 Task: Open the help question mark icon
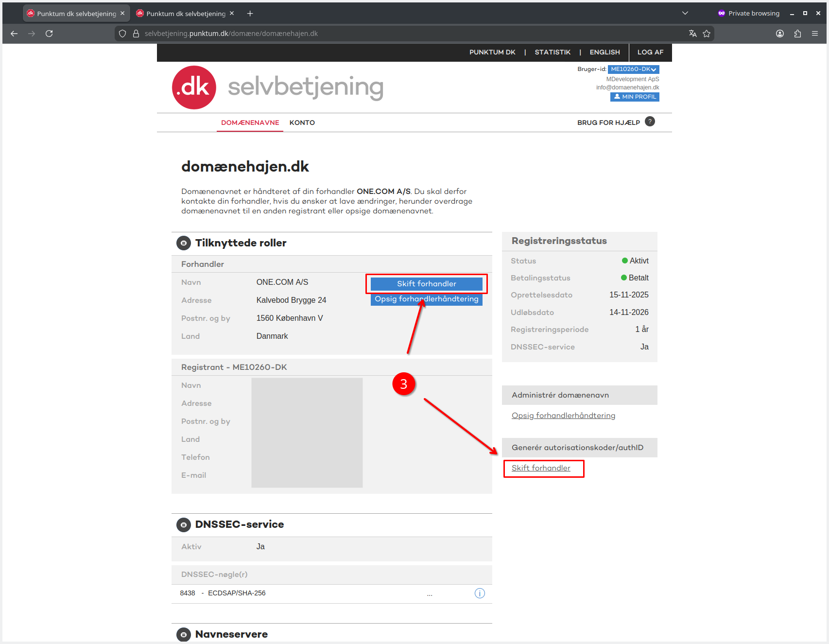pos(650,122)
